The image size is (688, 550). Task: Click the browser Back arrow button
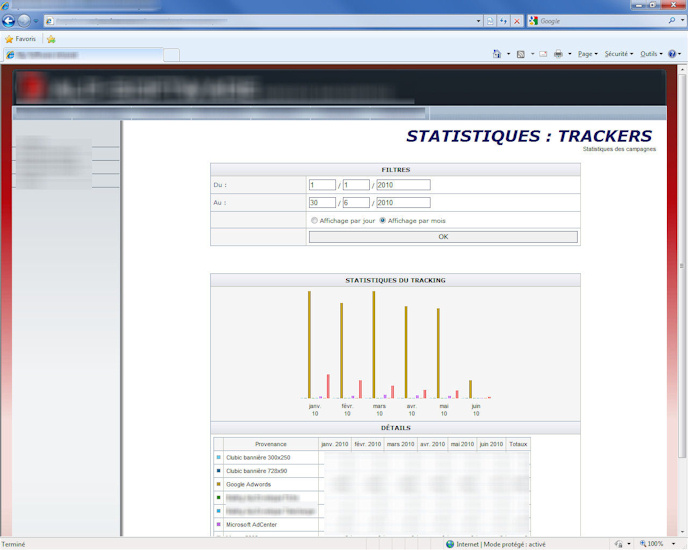point(9,20)
